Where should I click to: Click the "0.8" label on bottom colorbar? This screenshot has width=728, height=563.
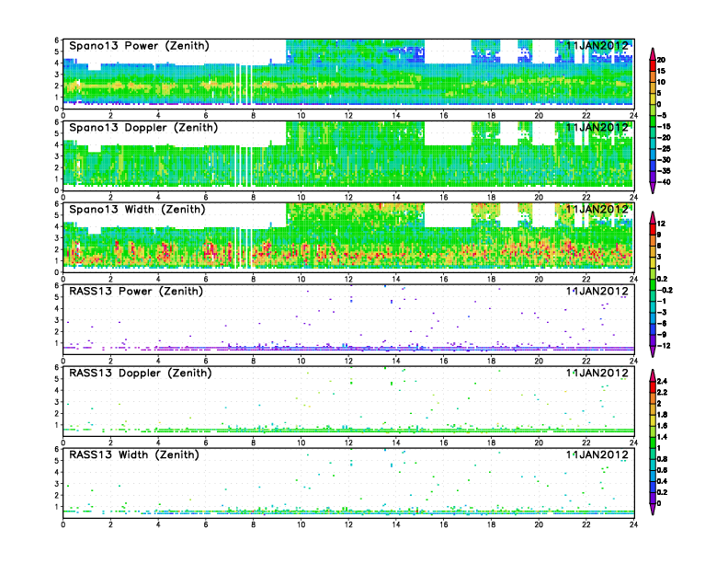coord(662,459)
